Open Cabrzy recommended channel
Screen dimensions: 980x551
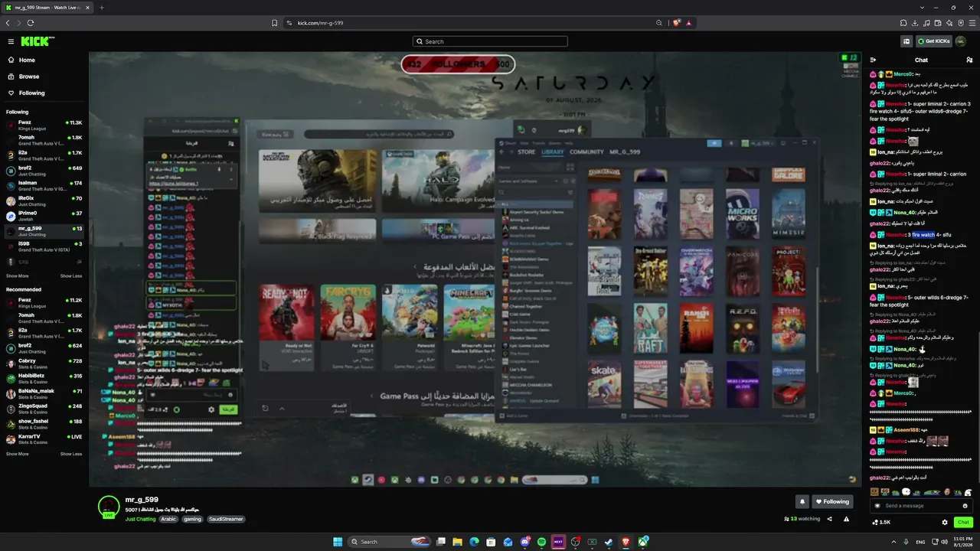44,364
